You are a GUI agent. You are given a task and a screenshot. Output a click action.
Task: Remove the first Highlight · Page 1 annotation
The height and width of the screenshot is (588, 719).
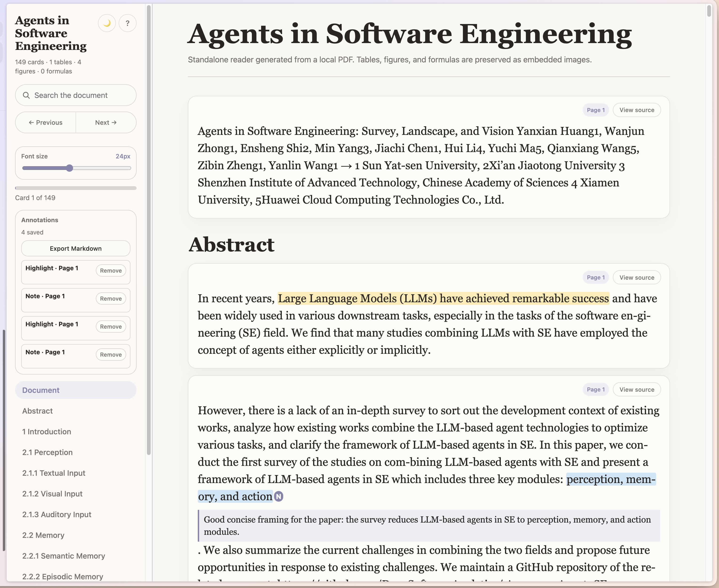111,271
